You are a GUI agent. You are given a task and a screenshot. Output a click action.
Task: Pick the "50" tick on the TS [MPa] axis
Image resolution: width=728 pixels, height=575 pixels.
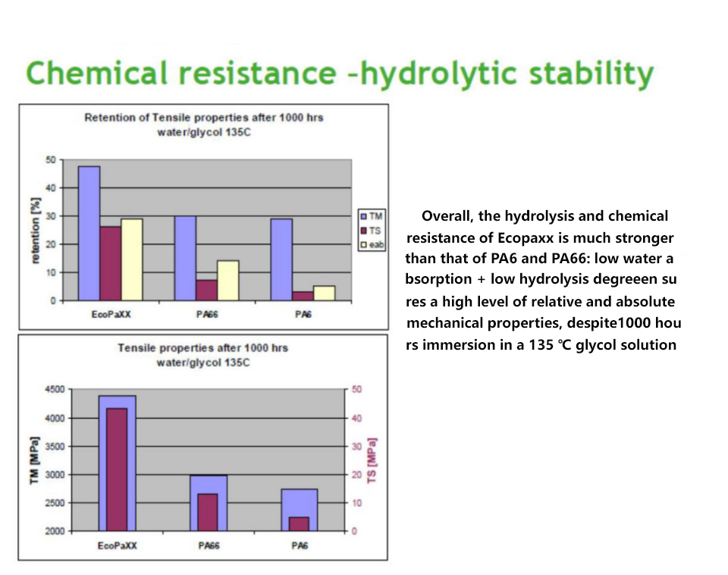click(356, 390)
